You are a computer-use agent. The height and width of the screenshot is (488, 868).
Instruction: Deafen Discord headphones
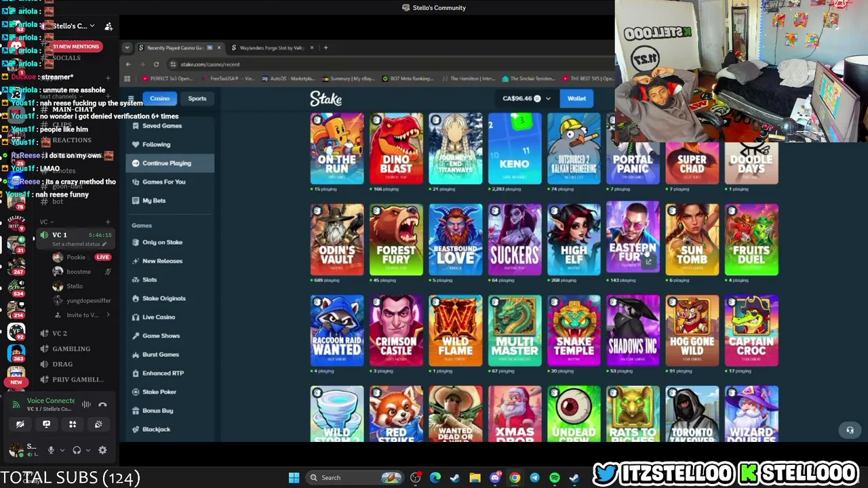(77, 450)
